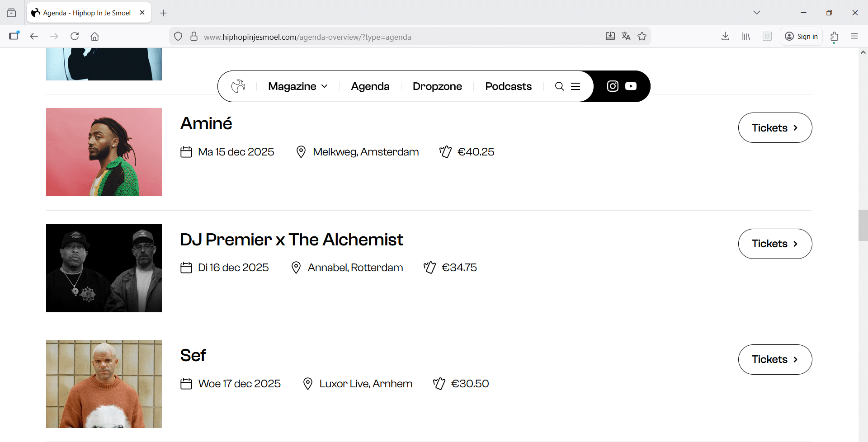Select the price text €40.25
The width and height of the screenshot is (868, 442).
(476, 152)
